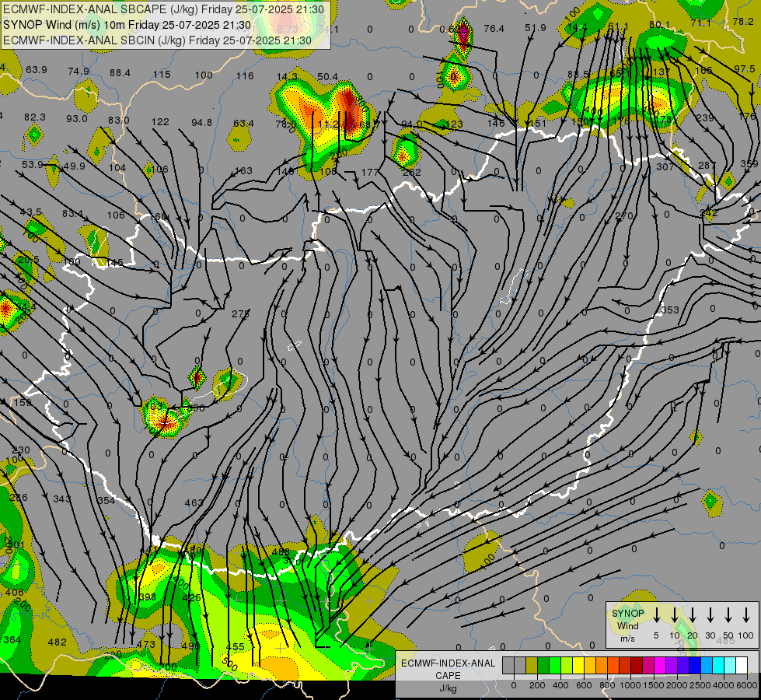The width and height of the screenshot is (761, 700).
Task: Click the CAPE label in the bottom legend
Action: point(448,676)
